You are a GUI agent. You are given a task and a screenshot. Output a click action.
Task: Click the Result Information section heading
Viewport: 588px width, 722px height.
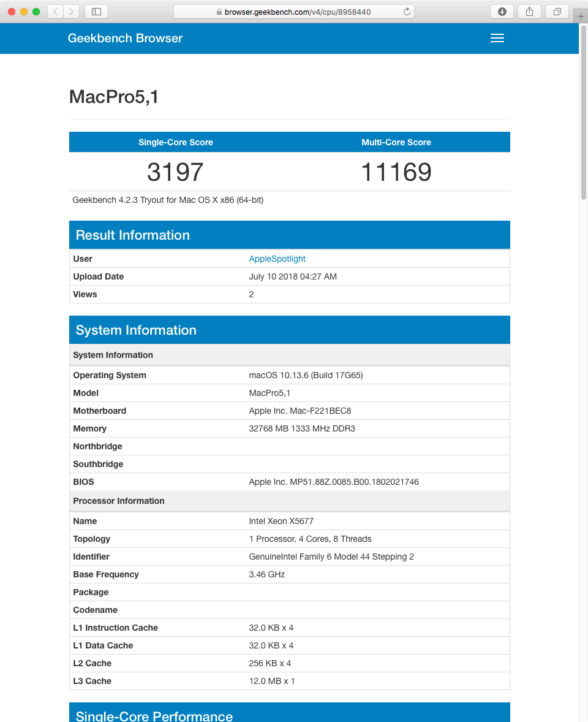[132, 235]
